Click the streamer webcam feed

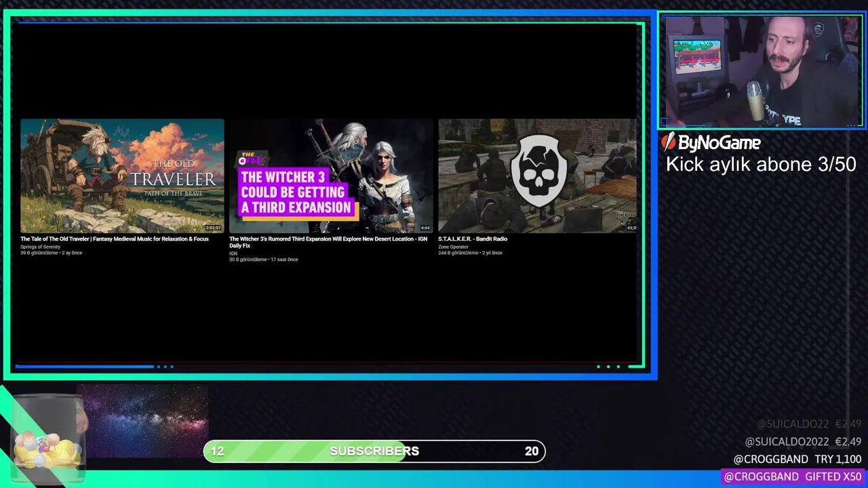(761, 71)
